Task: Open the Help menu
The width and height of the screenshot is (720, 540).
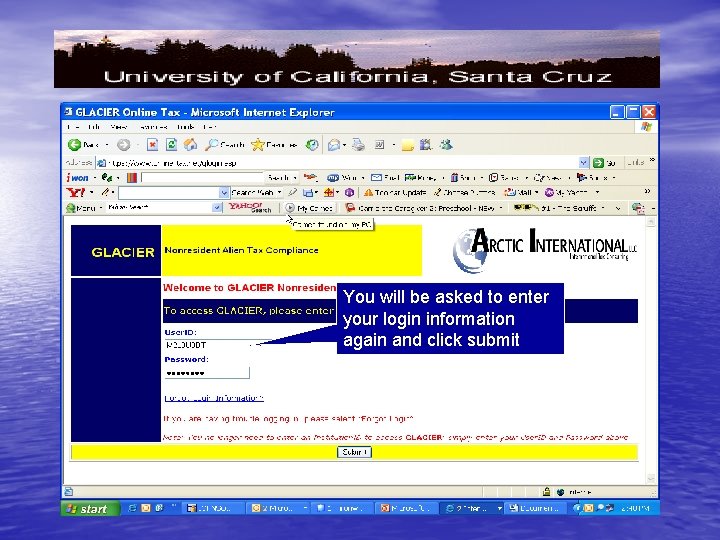Action: (x=209, y=127)
